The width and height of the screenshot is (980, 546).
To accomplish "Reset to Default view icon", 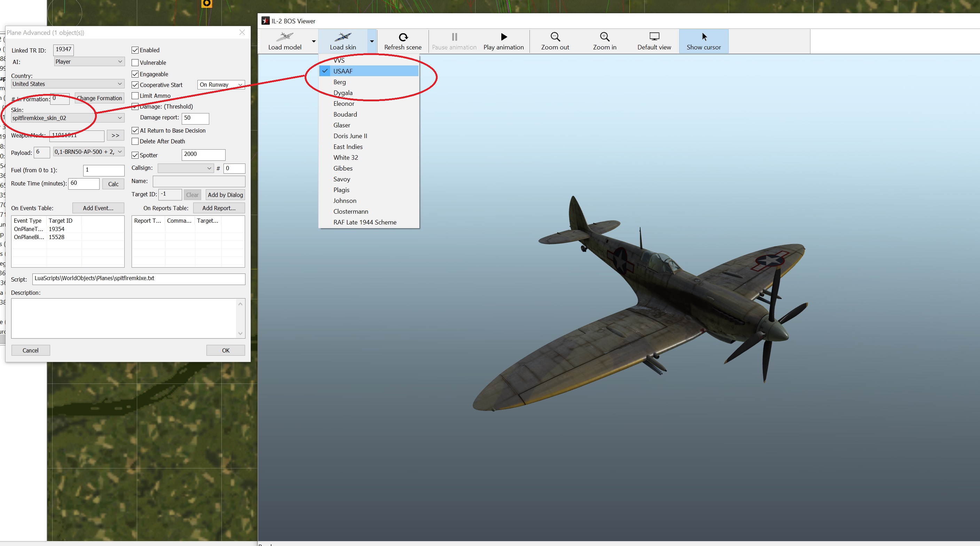I will (654, 37).
